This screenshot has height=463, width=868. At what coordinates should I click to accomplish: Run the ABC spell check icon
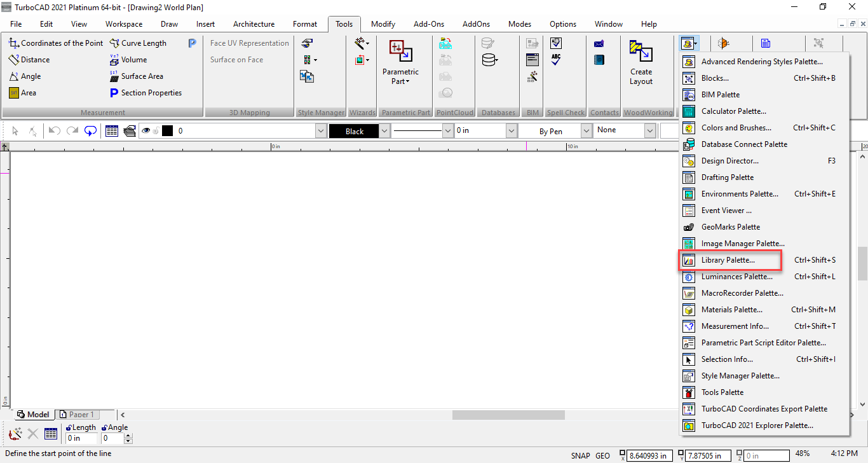click(556, 60)
